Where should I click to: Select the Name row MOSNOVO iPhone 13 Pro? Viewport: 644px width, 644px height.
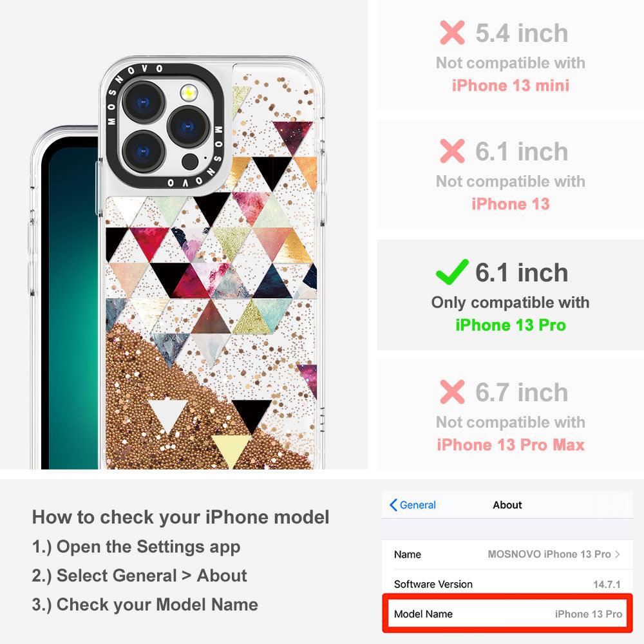click(507, 554)
